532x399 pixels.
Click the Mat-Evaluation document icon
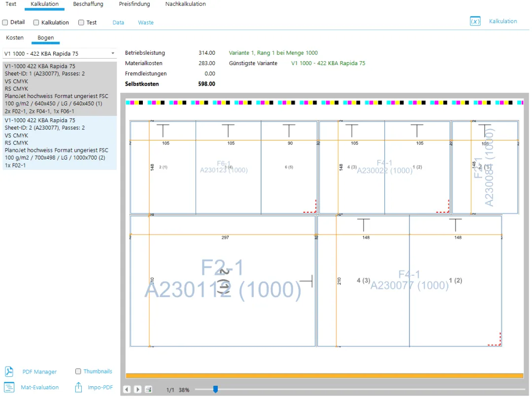[9, 387]
